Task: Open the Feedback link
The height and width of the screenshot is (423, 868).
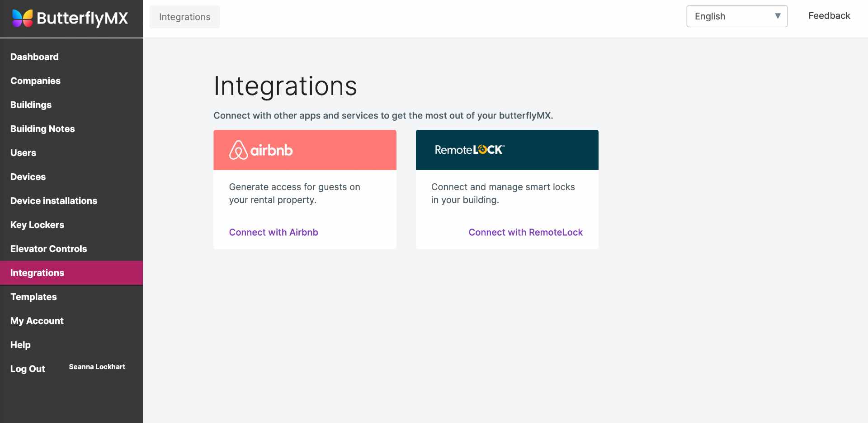Action: click(829, 15)
